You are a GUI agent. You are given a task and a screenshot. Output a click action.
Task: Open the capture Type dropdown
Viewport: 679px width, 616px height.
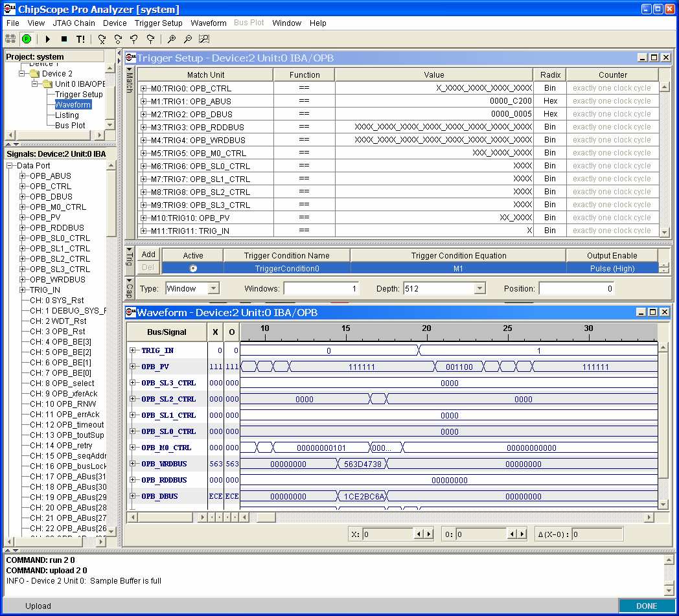pyautogui.click(x=214, y=289)
